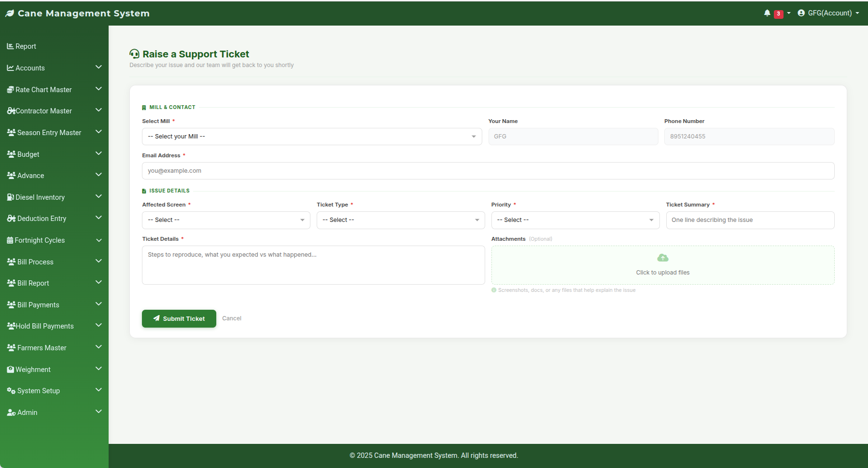The height and width of the screenshot is (468, 868).
Task: Click the Bill Report sidebar icon
Action: (11, 283)
